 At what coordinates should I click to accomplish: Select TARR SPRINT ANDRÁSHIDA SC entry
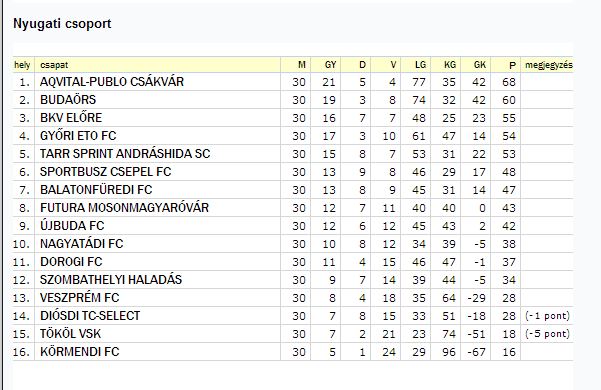pyautogui.click(x=125, y=154)
